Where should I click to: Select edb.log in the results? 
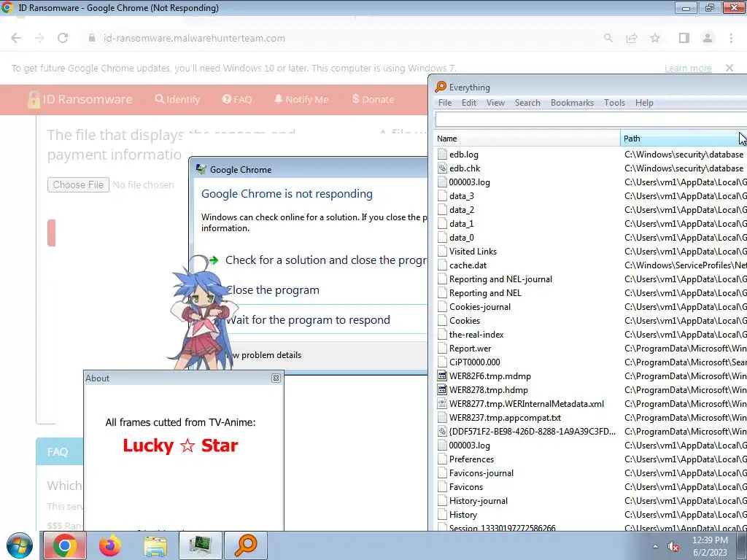click(463, 155)
